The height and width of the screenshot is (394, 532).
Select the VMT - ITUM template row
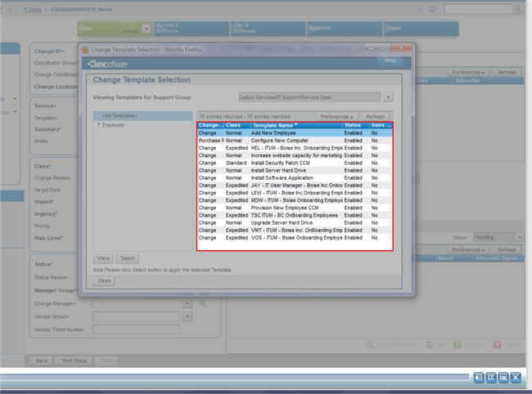click(295, 231)
